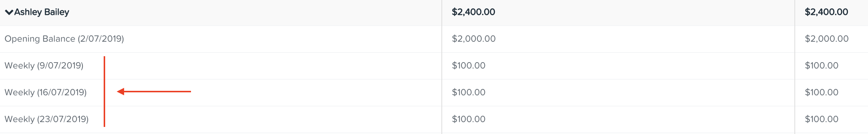This screenshot has height=134, width=868.
Task: Click Ashley Bailey's $2,400.00 in first amount column
Action: (x=473, y=12)
